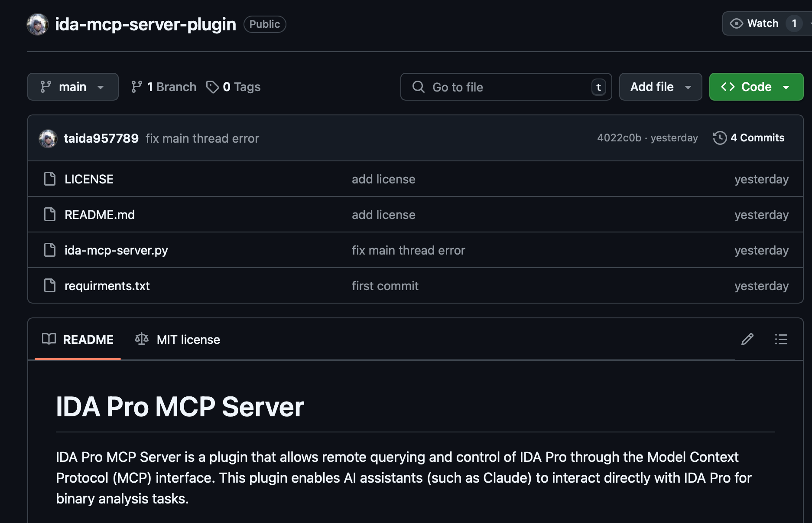Click the history clock icon beside 4 Commits
This screenshot has height=523, width=812.
[720, 138]
